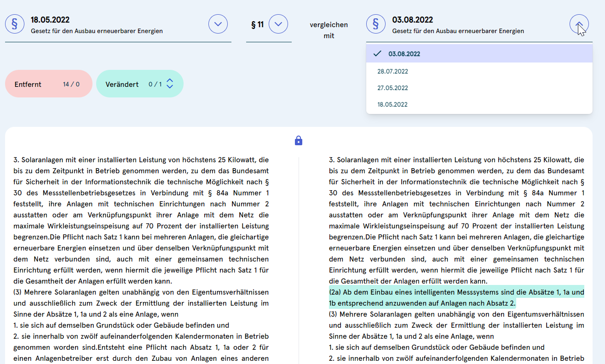
Task: Click the paragraph icon beside 18.05.2022 header
Action: [15, 24]
